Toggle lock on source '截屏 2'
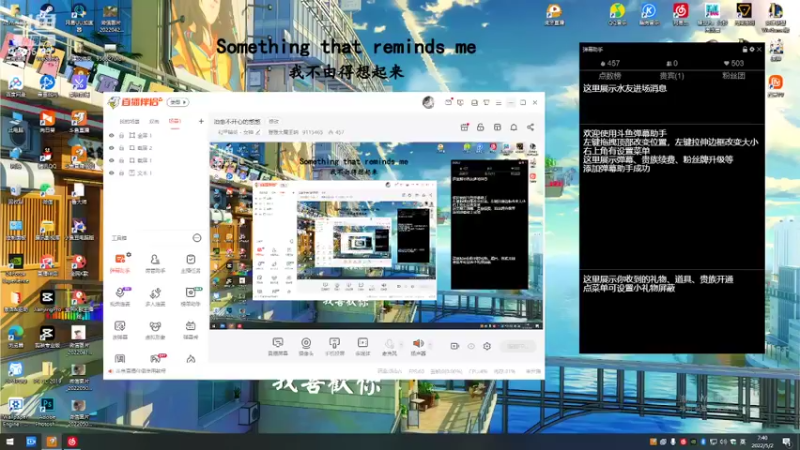 pyautogui.click(x=121, y=148)
